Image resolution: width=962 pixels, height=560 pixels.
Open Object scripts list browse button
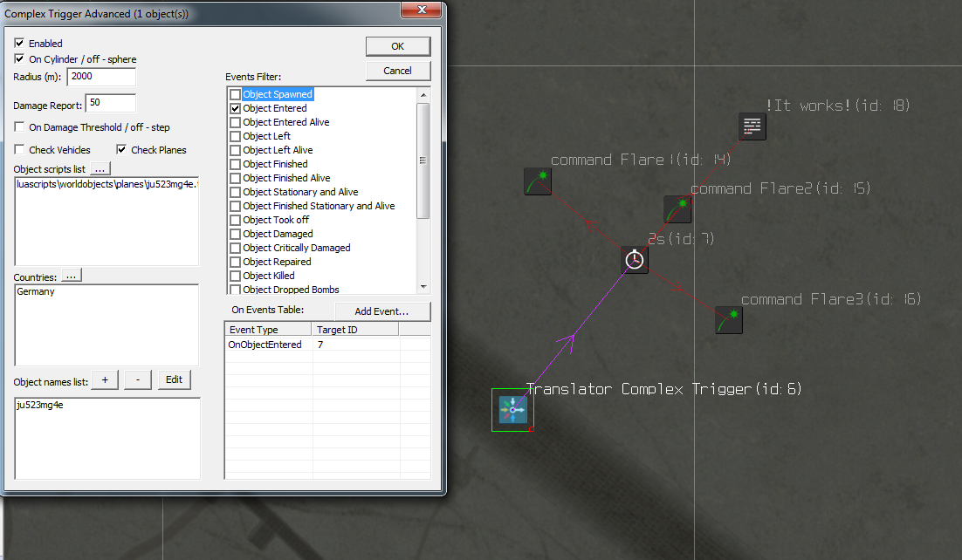point(100,168)
